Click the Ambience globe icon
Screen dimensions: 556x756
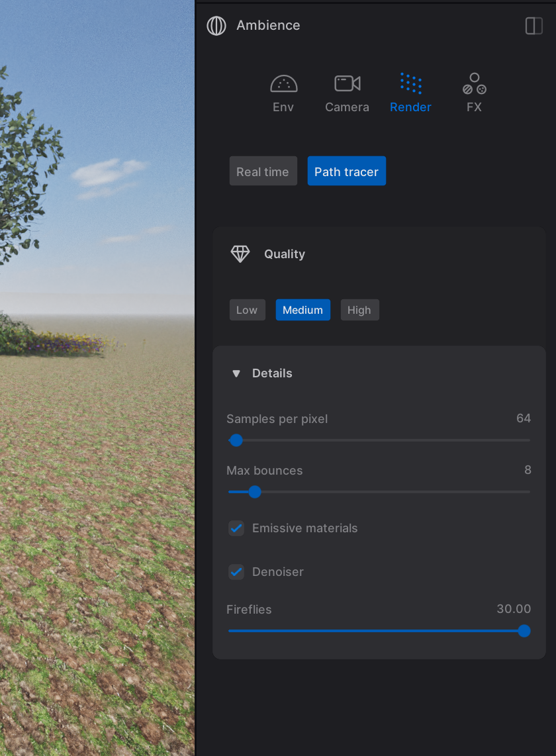coord(216,26)
